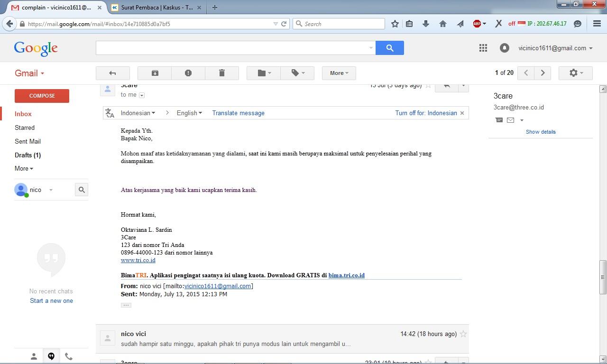This screenshot has height=364, width=607.
Task: Bookmark this page star icon
Action: [x=395, y=24]
